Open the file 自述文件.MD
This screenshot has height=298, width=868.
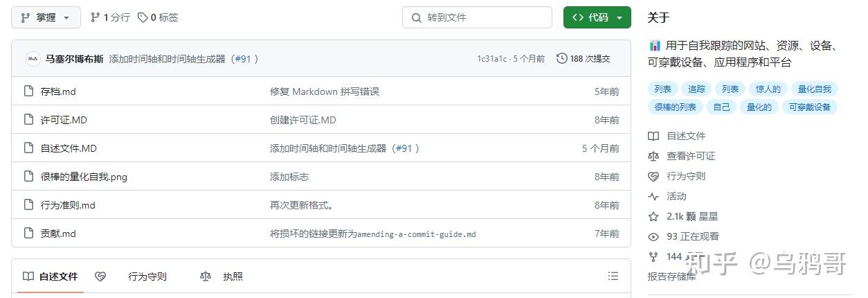point(69,148)
